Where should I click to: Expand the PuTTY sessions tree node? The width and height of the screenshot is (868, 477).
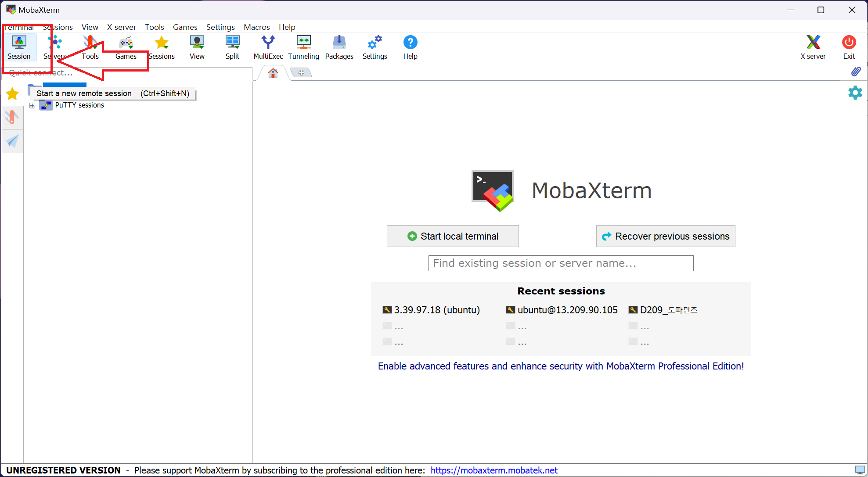click(x=32, y=105)
